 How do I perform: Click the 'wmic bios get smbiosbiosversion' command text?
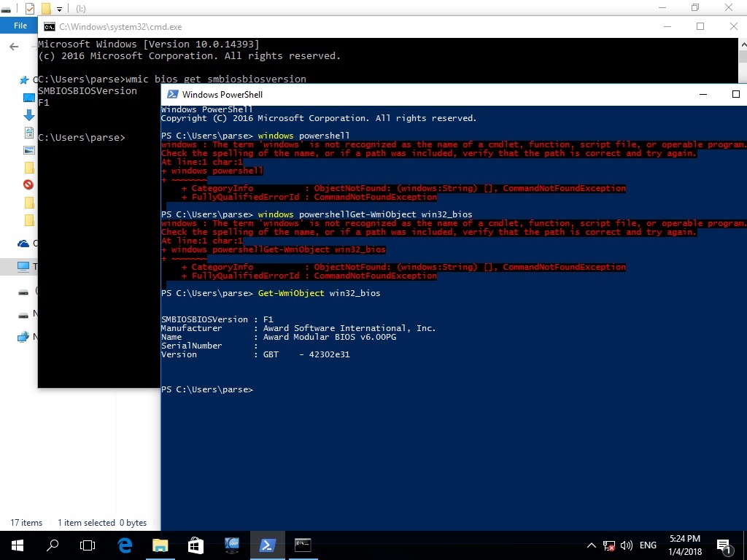[x=216, y=79]
